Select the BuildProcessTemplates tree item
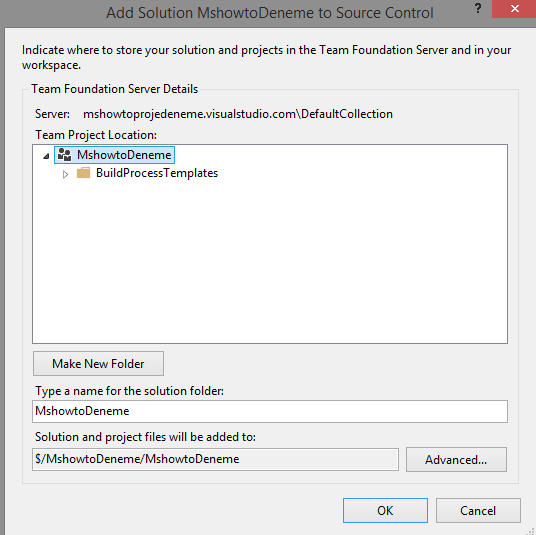The width and height of the screenshot is (536, 535). [x=157, y=173]
